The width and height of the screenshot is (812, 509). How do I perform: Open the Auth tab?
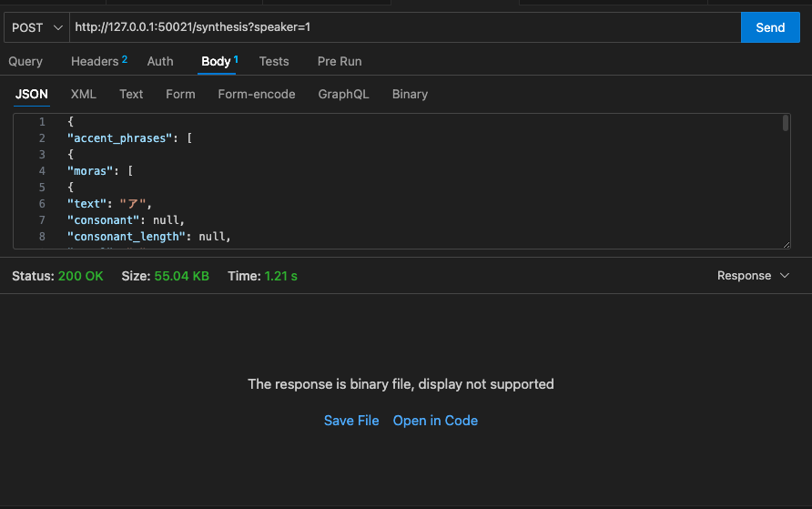[160, 61]
